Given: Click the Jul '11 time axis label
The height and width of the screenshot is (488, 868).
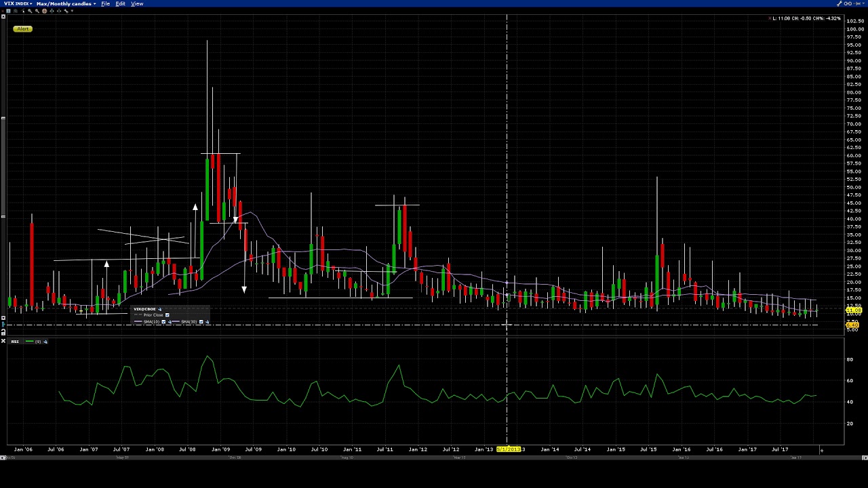Looking at the screenshot, I should [x=384, y=449].
